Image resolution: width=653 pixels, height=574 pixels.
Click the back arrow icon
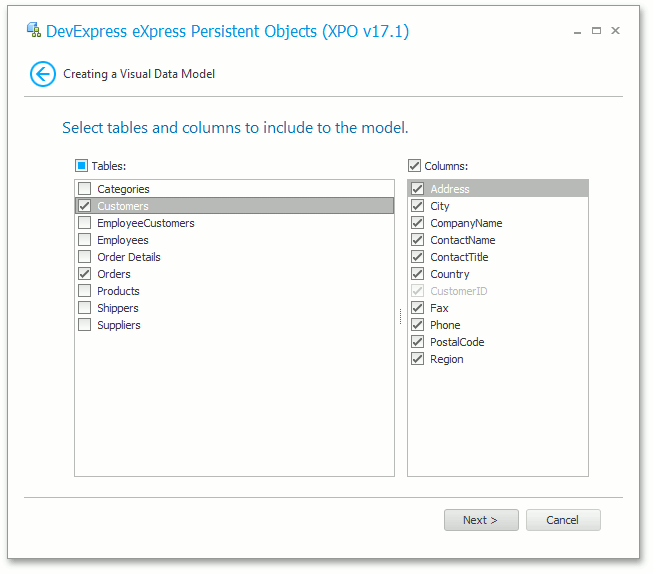click(43, 74)
